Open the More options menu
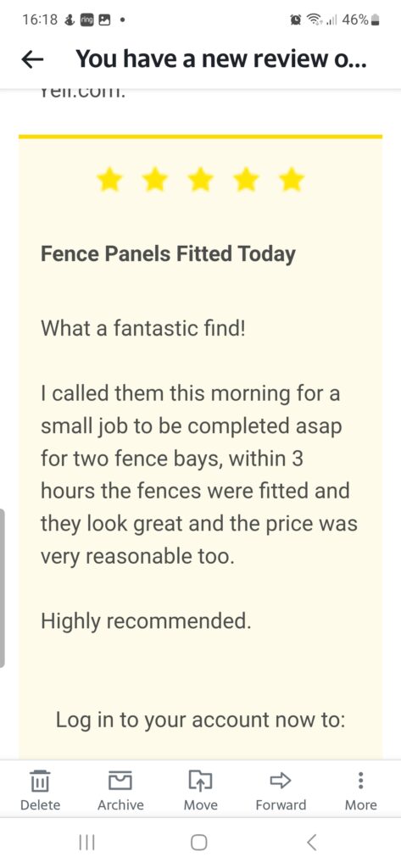Viewport: 401px width, 868px height. [360, 791]
